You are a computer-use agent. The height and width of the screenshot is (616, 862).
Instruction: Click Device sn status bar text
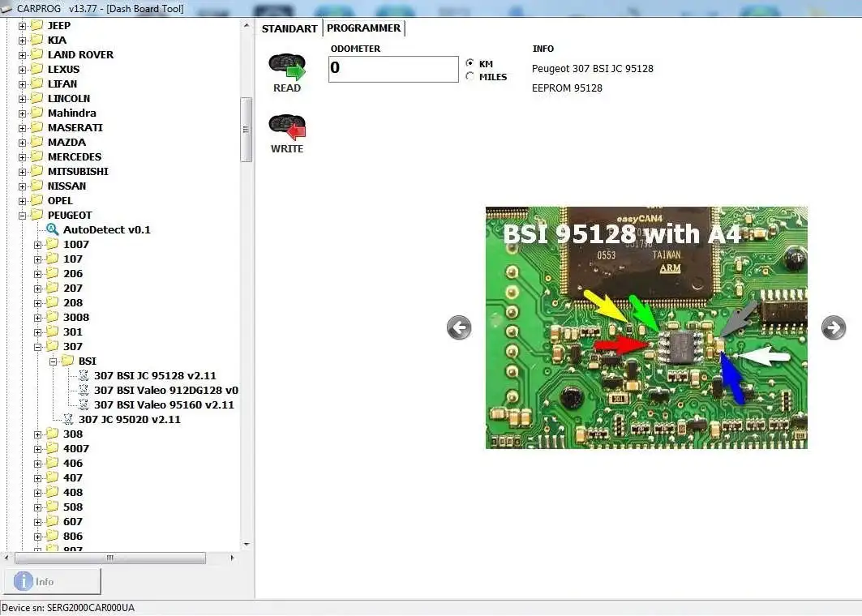pos(68,607)
